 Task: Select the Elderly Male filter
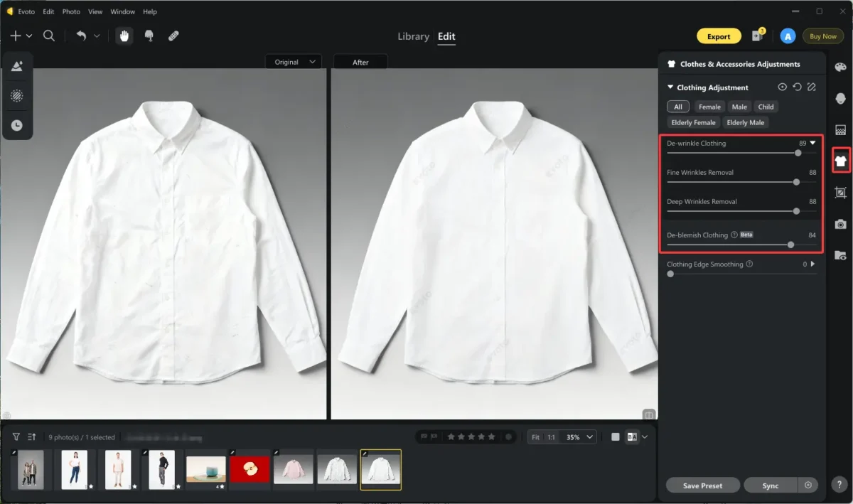[x=746, y=122]
